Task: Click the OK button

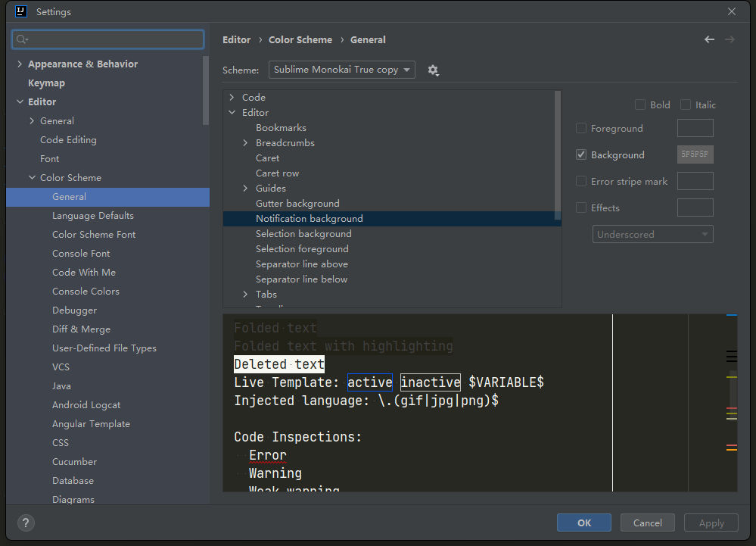Action: pyautogui.click(x=584, y=523)
